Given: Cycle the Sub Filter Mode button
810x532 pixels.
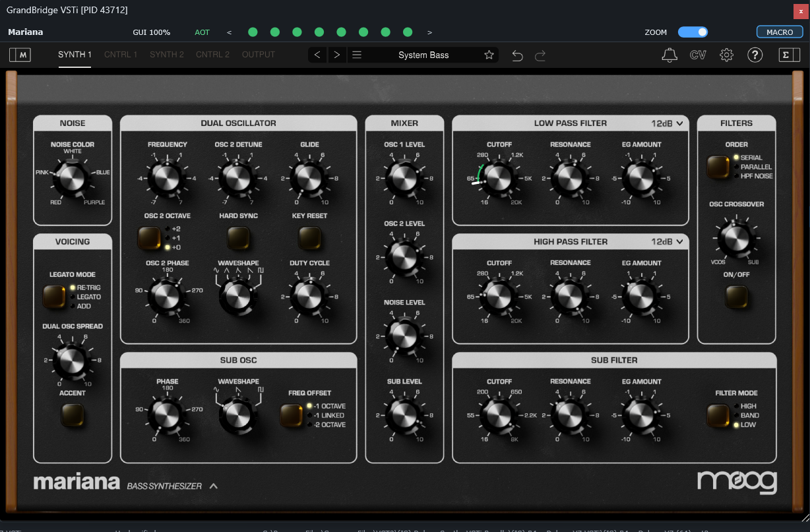Looking at the screenshot, I should (x=718, y=415).
